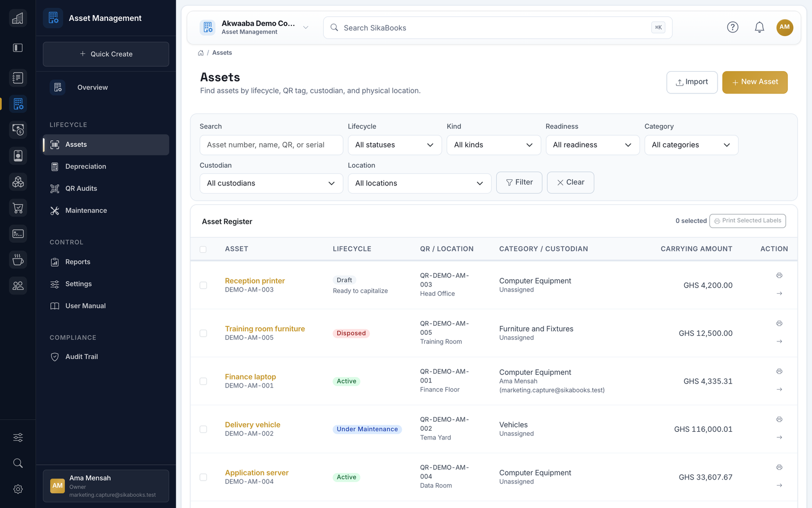Viewport: 812px width, 508px height.
Task: Open Delivery vehicle via row arrow
Action: tap(779, 437)
